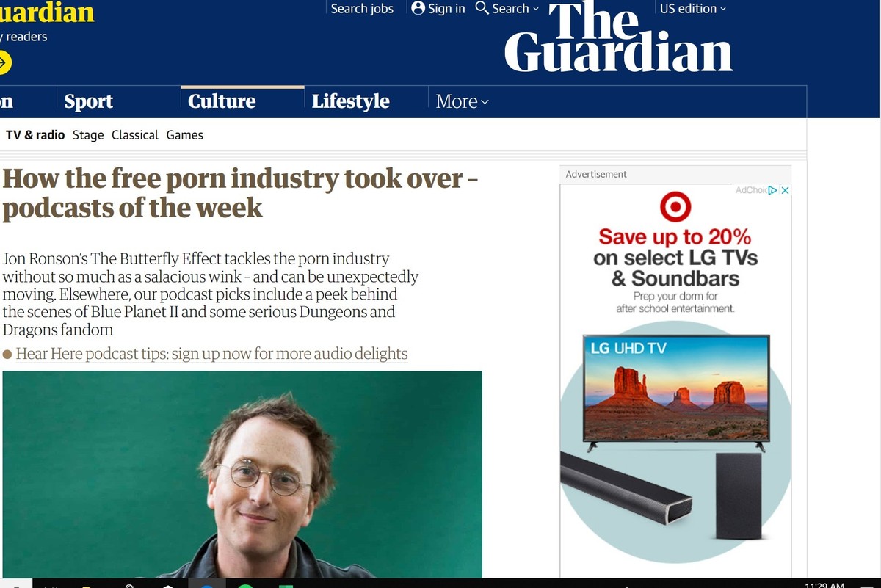Click The Guardian logo
881x588 pixels.
pyautogui.click(x=619, y=37)
